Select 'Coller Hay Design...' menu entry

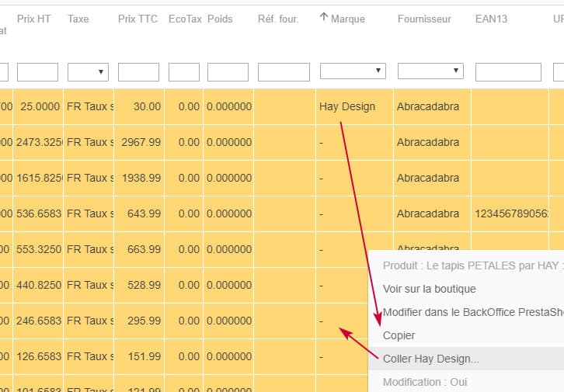[431, 359]
